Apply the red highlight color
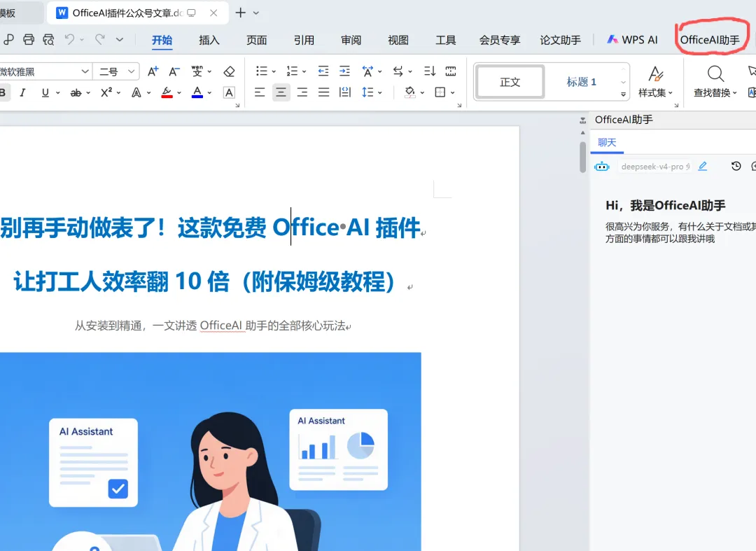This screenshot has width=756, height=551. point(167,92)
